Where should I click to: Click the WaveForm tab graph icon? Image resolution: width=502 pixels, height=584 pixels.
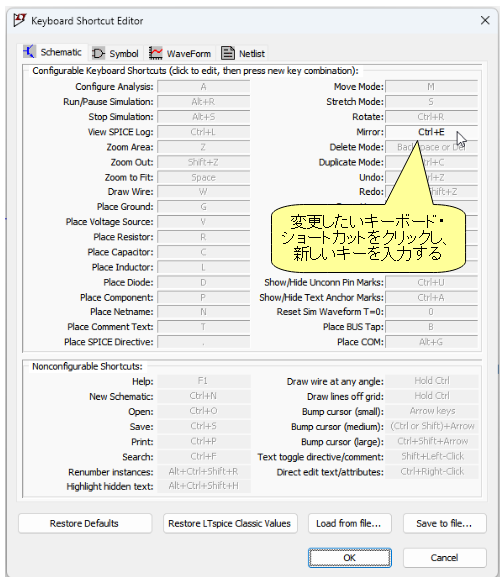pos(156,53)
